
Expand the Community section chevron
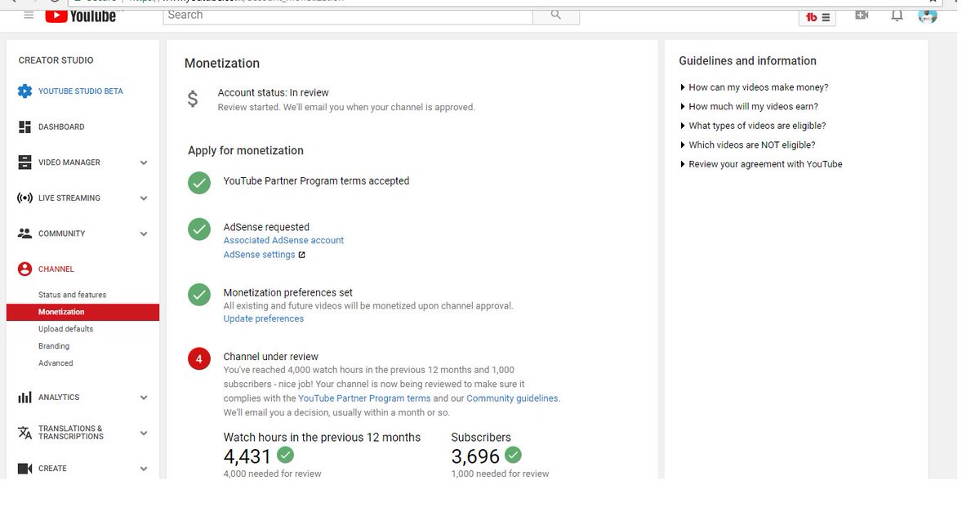144,234
